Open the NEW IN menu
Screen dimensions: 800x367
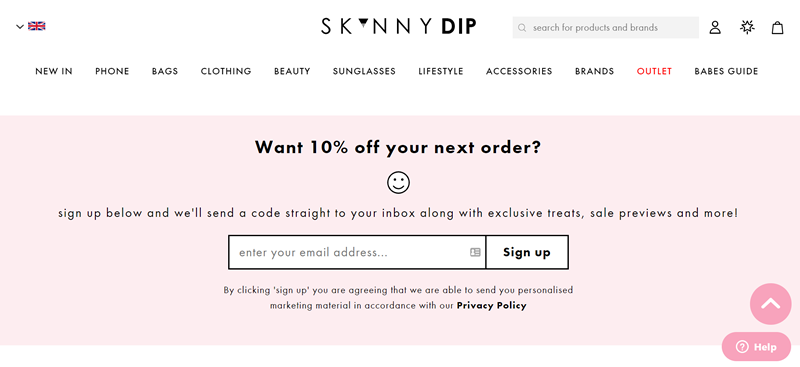tap(54, 71)
